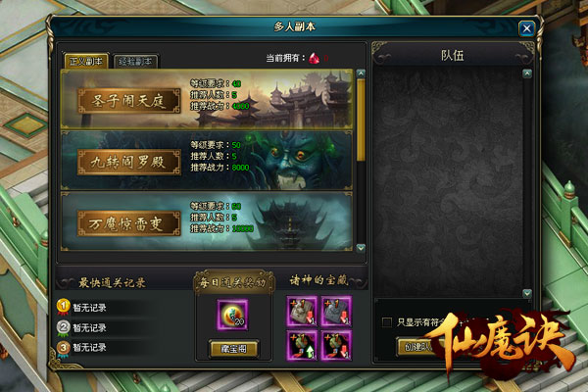Image resolution: width=588 pixels, height=392 pixels.
Task: Click the bottom-right treasure item icon
Action: click(336, 346)
